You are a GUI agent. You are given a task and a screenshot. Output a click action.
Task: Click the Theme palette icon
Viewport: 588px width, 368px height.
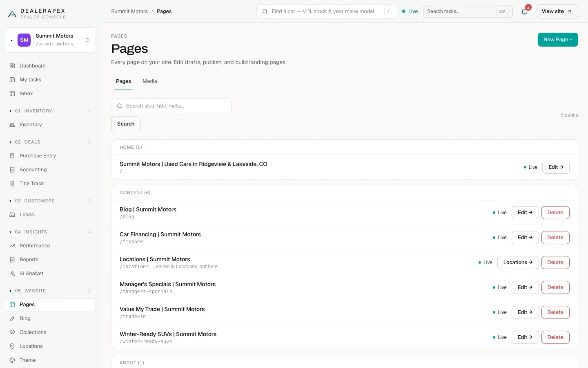pos(12,360)
